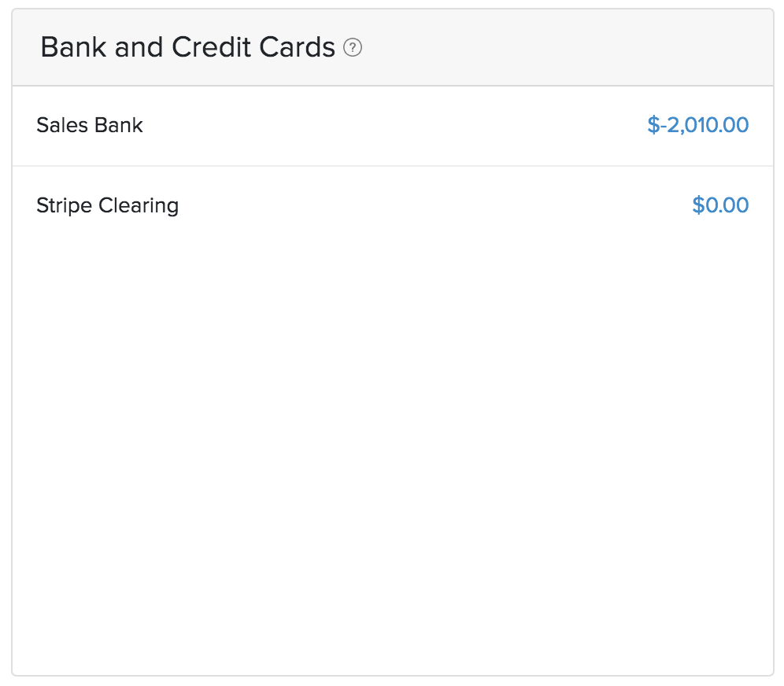
Task: Select the Stripe Clearing account name
Action: [x=107, y=205]
